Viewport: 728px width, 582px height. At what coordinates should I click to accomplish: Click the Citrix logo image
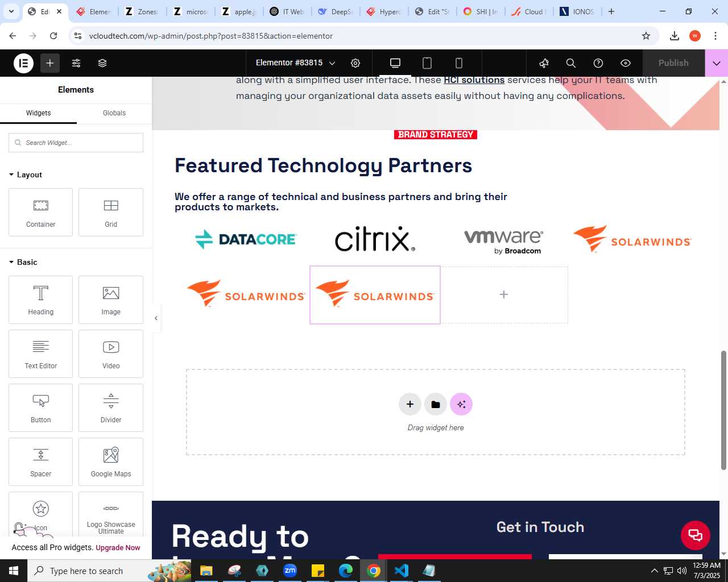pos(375,239)
